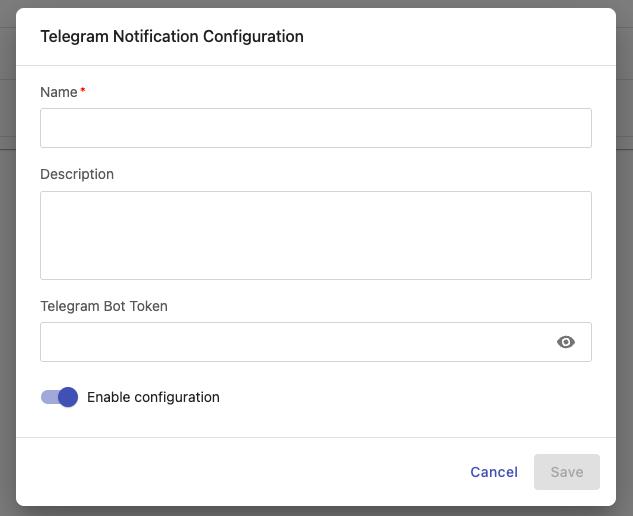Click the blank header area right of title
The width and height of the screenshot is (633, 516).
(x=460, y=37)
